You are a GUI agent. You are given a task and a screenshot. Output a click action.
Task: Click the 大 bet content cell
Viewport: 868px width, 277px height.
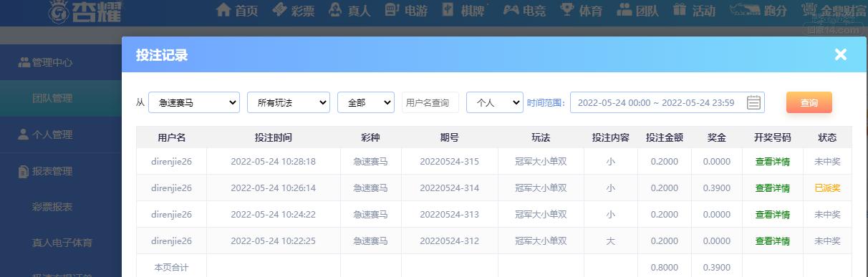[611, 241]
